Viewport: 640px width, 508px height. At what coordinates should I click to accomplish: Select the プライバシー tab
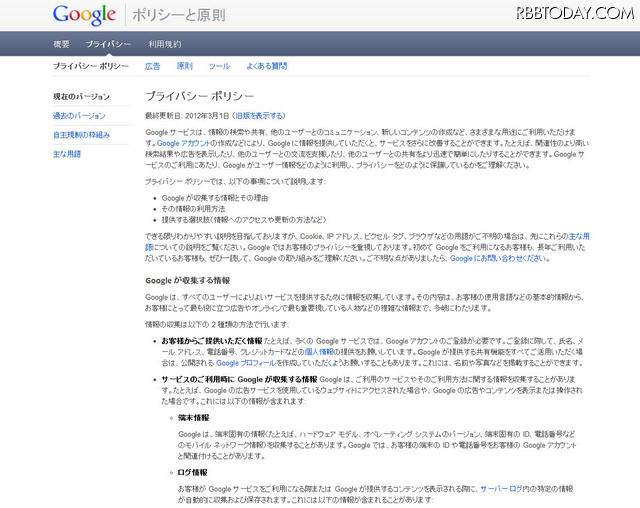point(108,44)
